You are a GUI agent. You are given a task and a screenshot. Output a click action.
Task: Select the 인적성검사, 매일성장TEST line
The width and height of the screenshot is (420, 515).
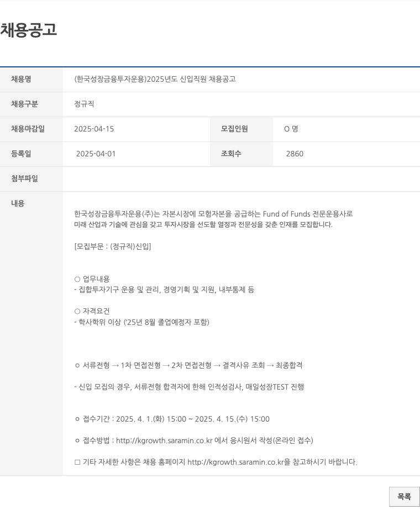click(189, 387)
